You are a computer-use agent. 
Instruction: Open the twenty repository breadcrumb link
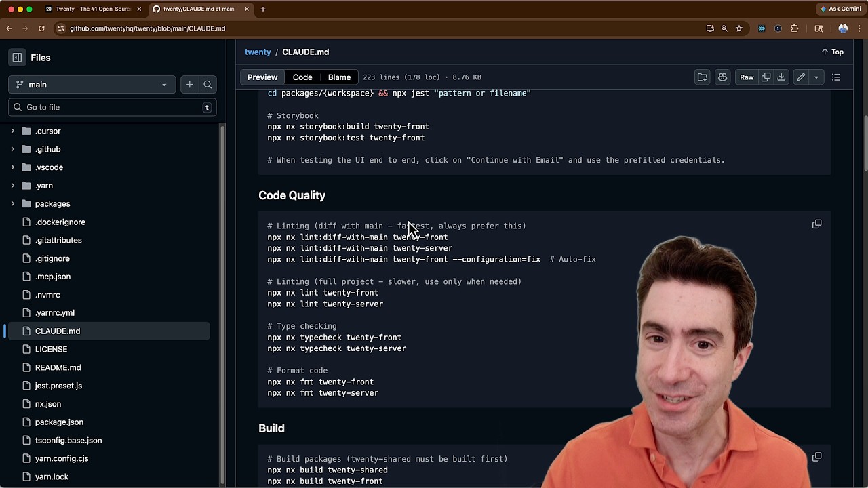click(258, 52)
